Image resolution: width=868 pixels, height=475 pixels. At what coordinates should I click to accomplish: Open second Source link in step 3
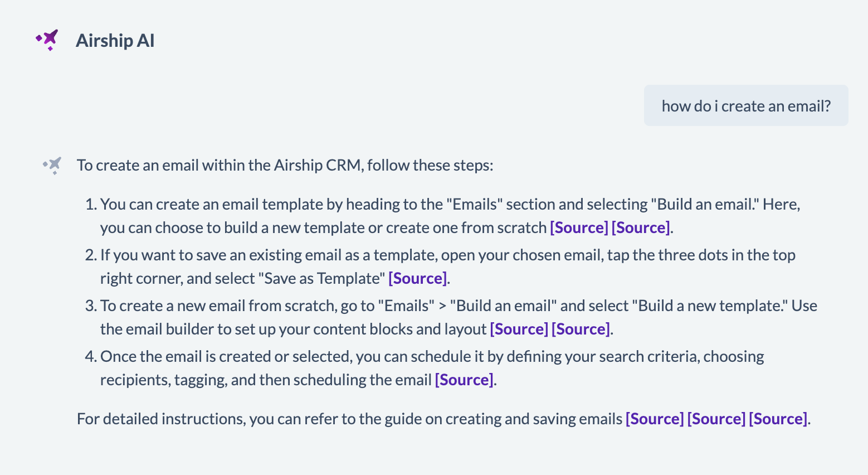point(581,329)
